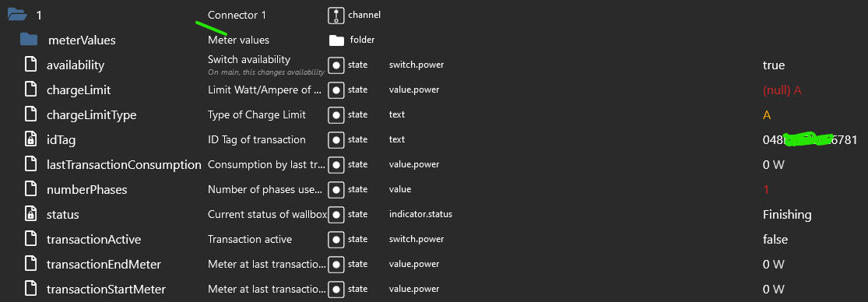Viewport: 868px width, 302px height.
Task: Select the chargeLimitType tree entry
Action: pos(91,115)
